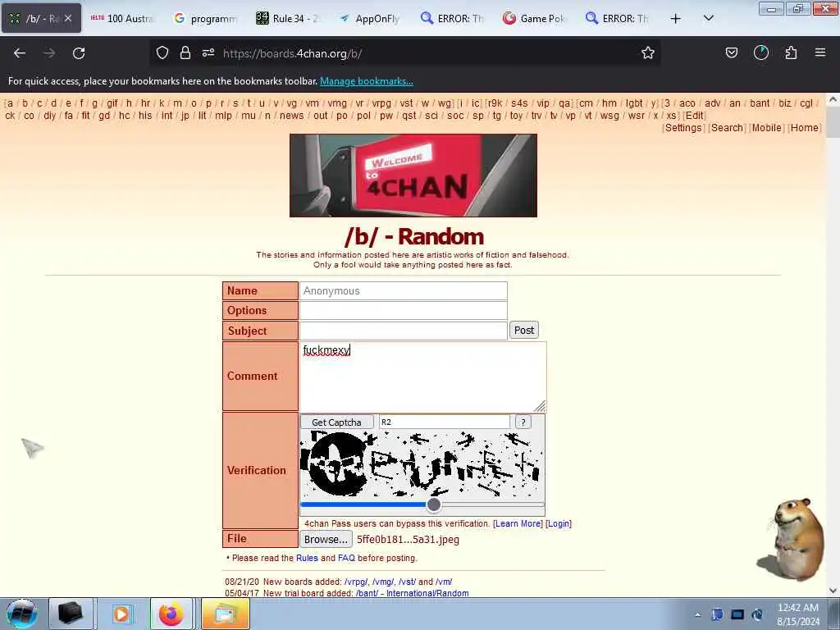Open the Extensions puzzle icon

[x=791, y=52]
